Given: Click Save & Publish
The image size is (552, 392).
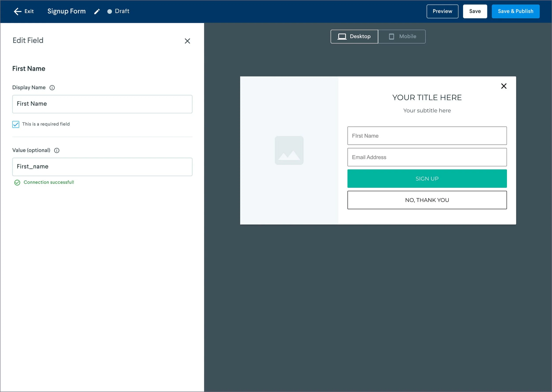Looking at the screenshot, I should [x=515, y=11].
